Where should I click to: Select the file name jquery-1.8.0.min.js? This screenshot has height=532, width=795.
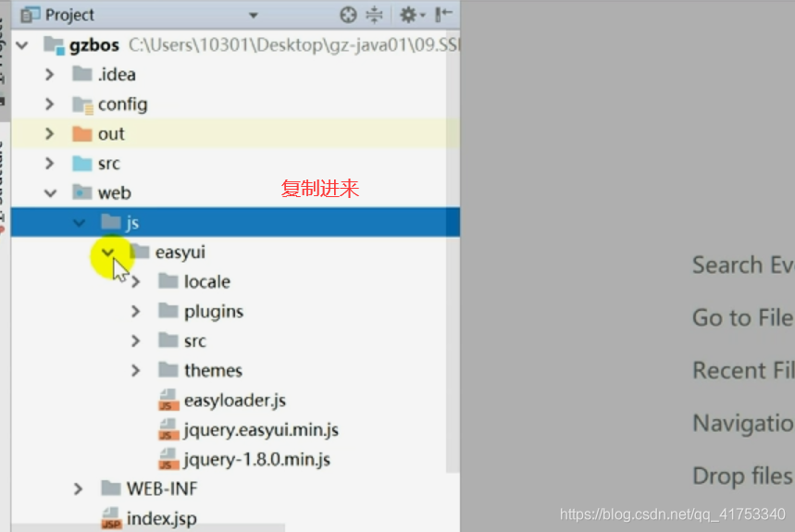coord(257,460)
